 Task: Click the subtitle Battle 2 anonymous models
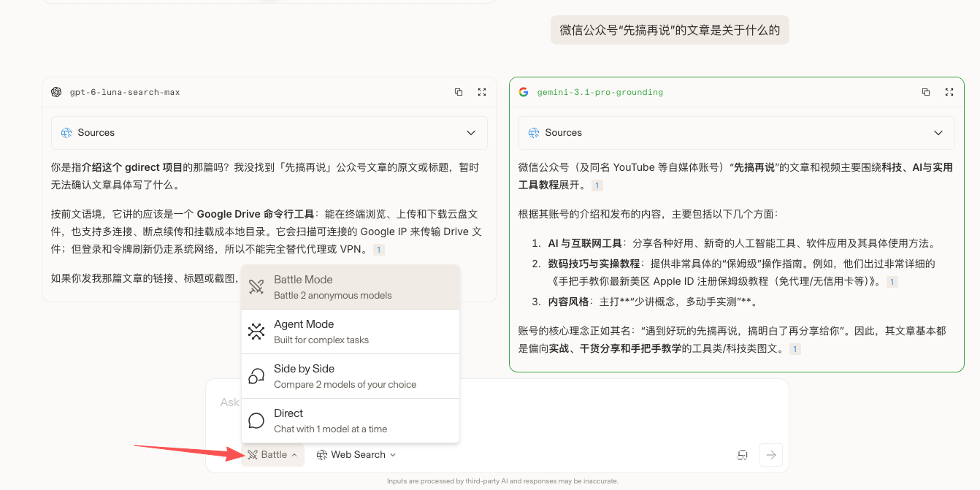pyautogui.click(x=333, y=296)
